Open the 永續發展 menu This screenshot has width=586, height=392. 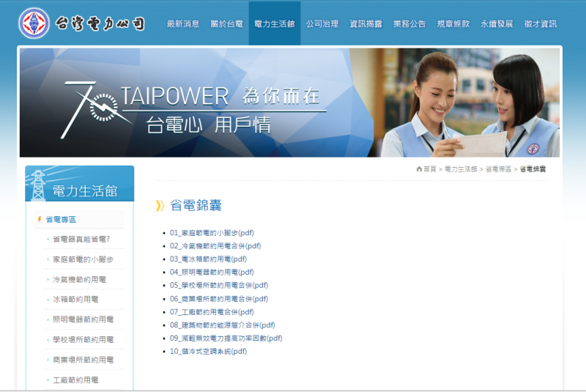tap(497, 24)
